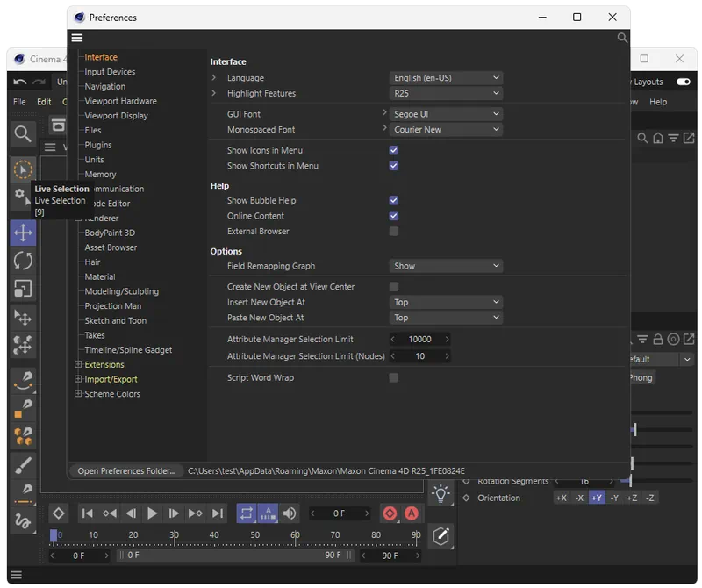Viewport: 702px width, 588px height.
Task: Click the record active objects button
Action: (390, 513)
